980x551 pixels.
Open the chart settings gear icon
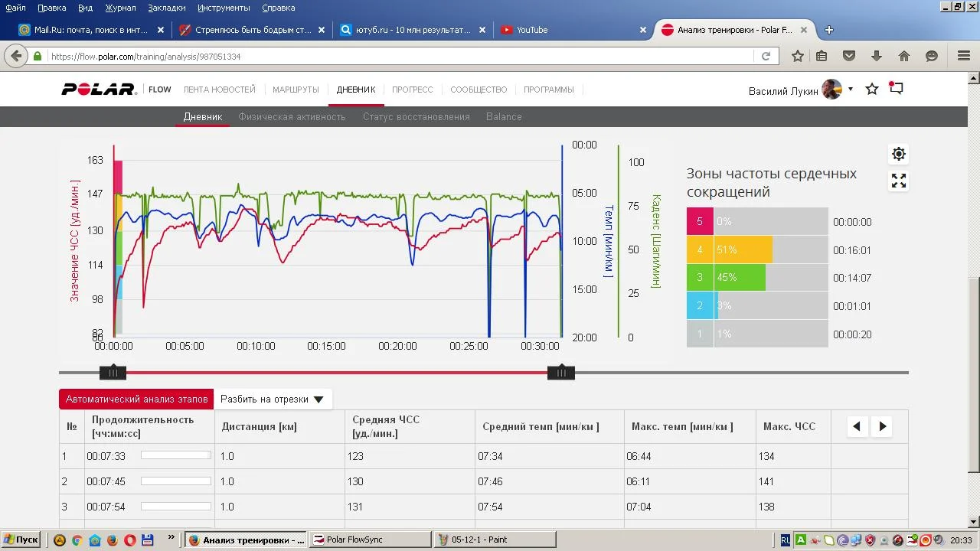tap(899, 154)
